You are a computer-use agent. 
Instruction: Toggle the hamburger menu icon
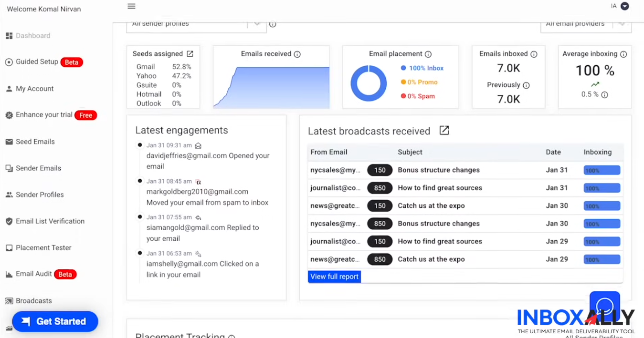coord(131,6)
